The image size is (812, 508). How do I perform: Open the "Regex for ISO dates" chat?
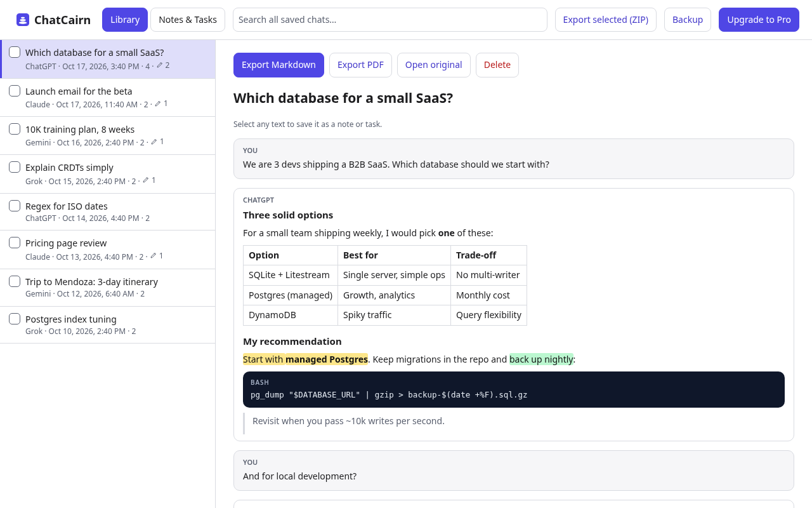108,211
